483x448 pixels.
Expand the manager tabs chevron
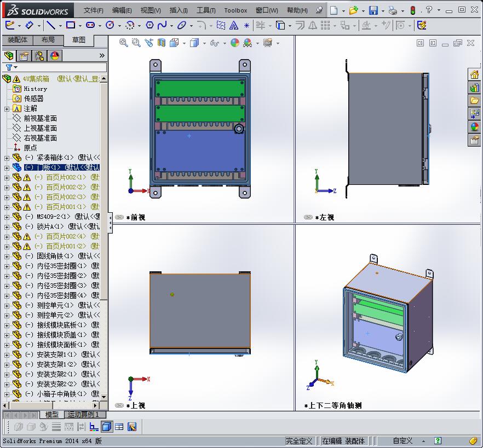(x=102, y=55)
